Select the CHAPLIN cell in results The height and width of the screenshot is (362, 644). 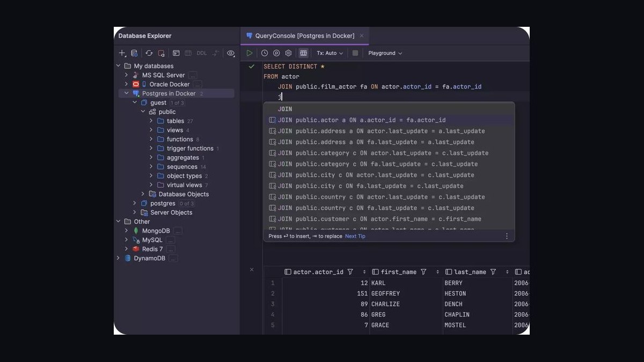tap(478, 314)
